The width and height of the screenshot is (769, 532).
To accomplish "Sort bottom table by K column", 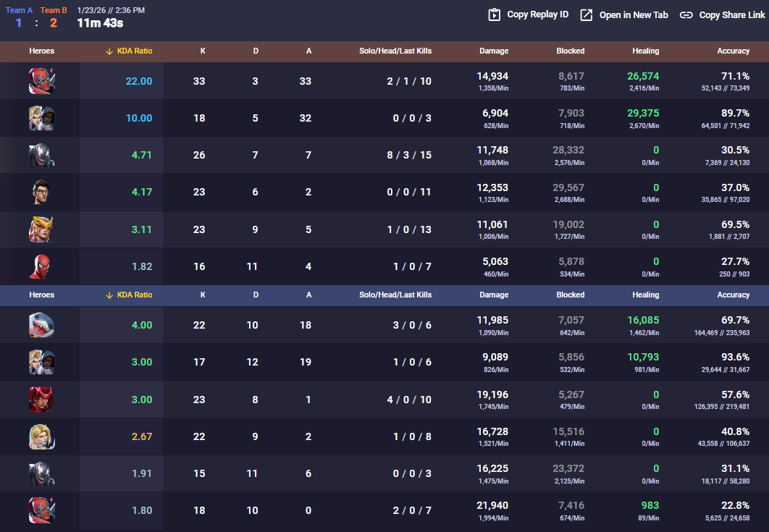I will 203,295.
